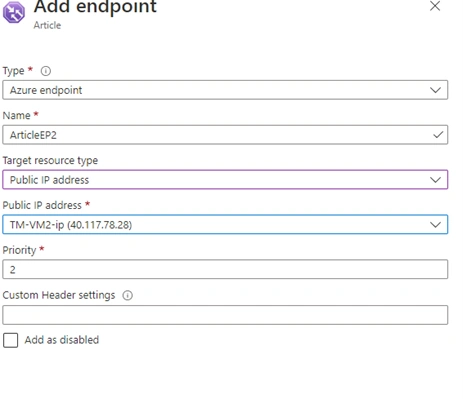This screenshot has width=463, height=399.
Task: Click the Article subtitle text
Action: (47, 25)
